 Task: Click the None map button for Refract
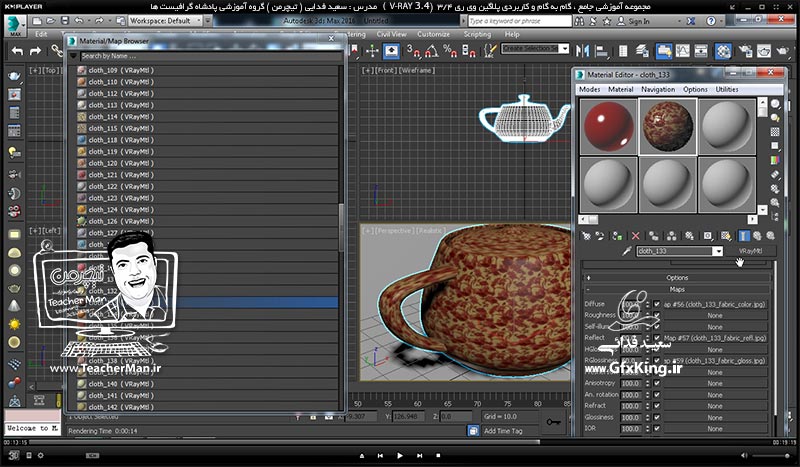(x=714, y=406)
